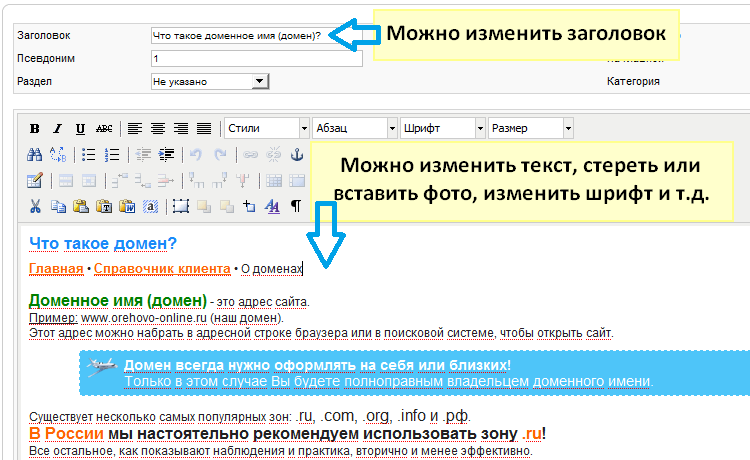Align text to the right
The width and height of the screenshot is (750, 460).
point(181,128)
